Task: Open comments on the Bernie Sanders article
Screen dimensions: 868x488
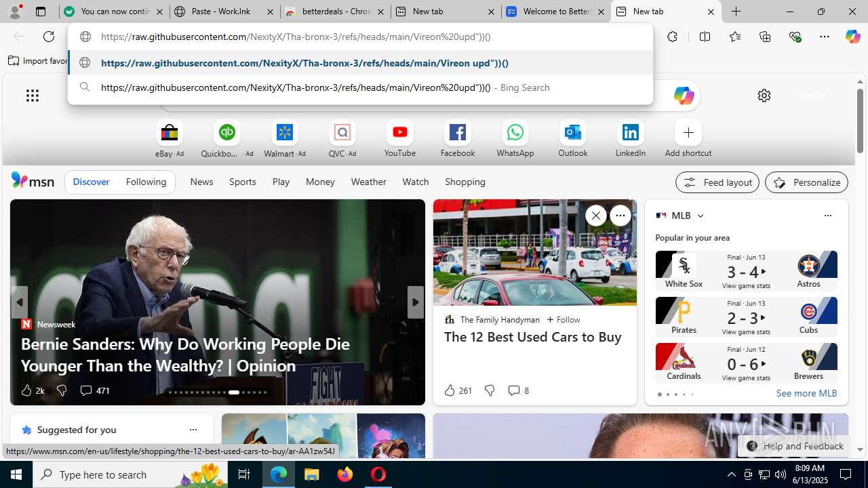Action: tap(94, 390)
